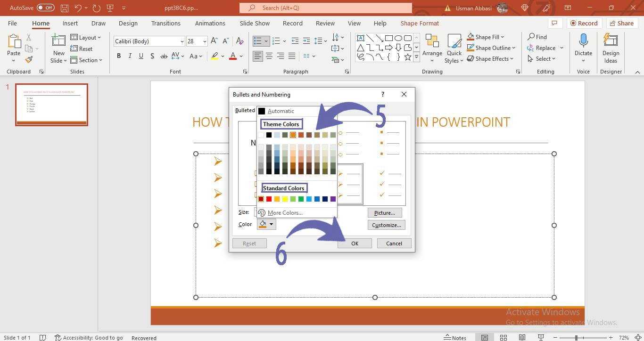Increase the list indent level
This screenshot has height=341, width=644.
306,41
